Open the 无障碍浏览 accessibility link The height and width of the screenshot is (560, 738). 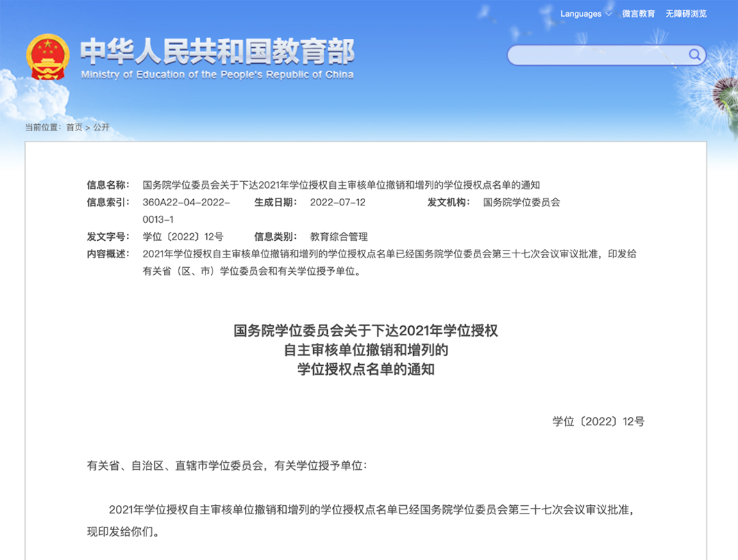click(685, 14)
